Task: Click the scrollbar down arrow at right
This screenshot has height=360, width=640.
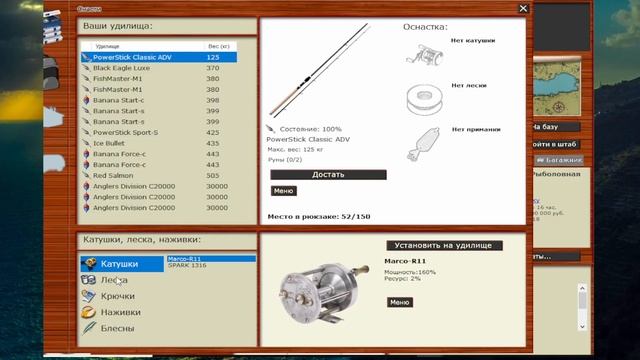Action: [582, 326]
